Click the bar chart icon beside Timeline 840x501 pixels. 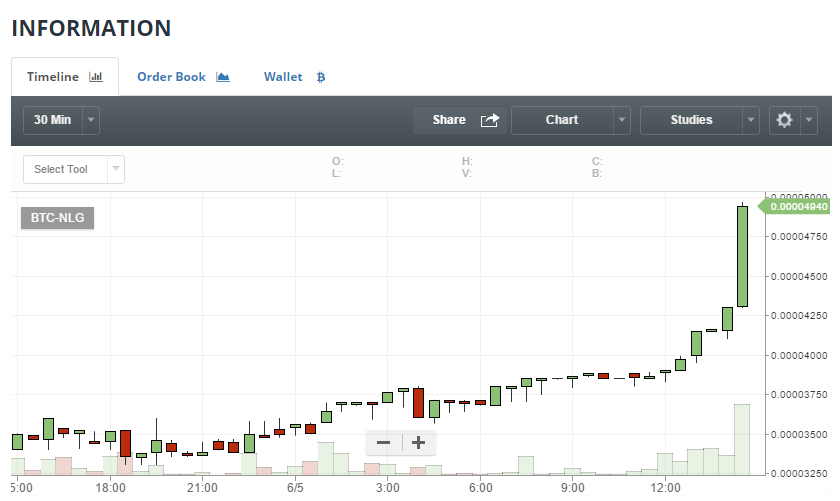click(96, 77)
